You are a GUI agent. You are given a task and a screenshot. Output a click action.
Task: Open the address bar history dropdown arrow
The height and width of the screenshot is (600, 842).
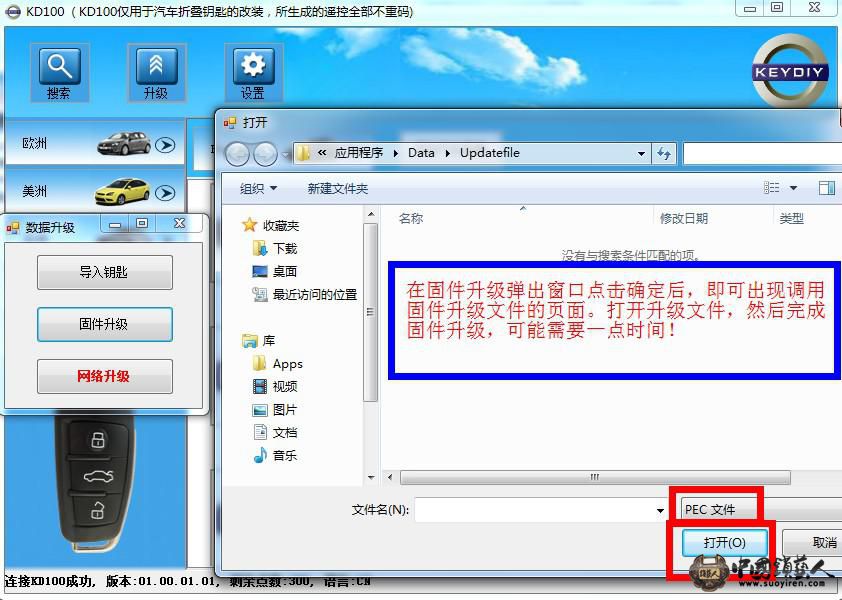641,154
